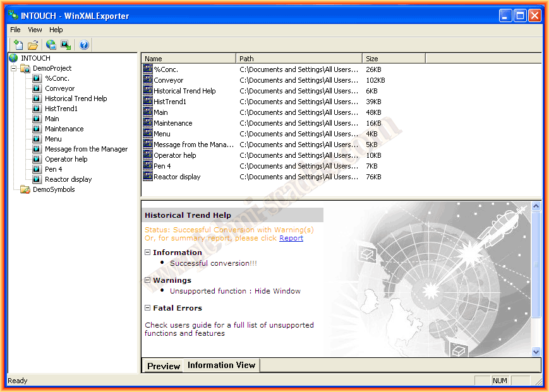Select the DemoSymbols folder icon
This screenshot has width=549, height=392.
[x=25, y=189]
